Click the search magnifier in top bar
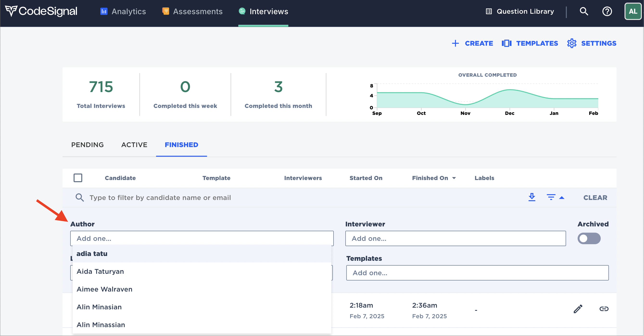Screen dimensions: 644x336 [584, 11]
